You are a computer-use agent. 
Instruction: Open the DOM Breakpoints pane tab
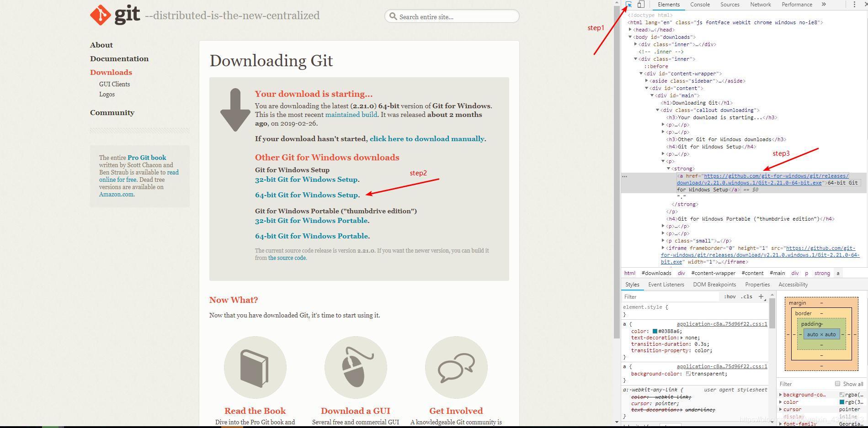tap(715, 285)
